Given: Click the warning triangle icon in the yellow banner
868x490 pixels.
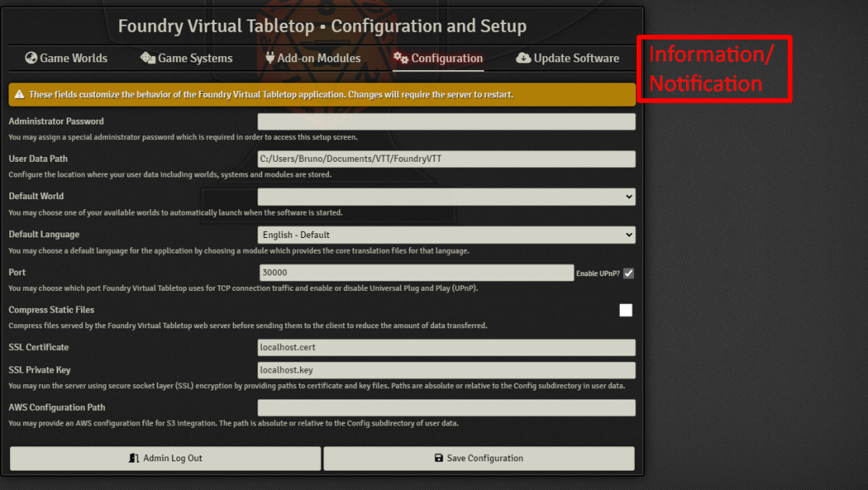Looking at the screenshot, I should click(19, 95).
